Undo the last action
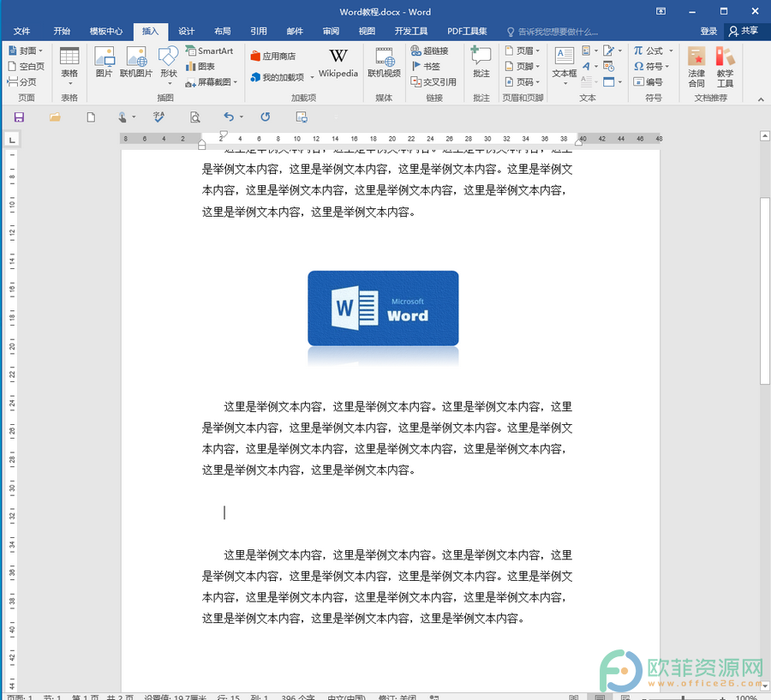Screen dimensions: 771x700 [x=229, y=117]
